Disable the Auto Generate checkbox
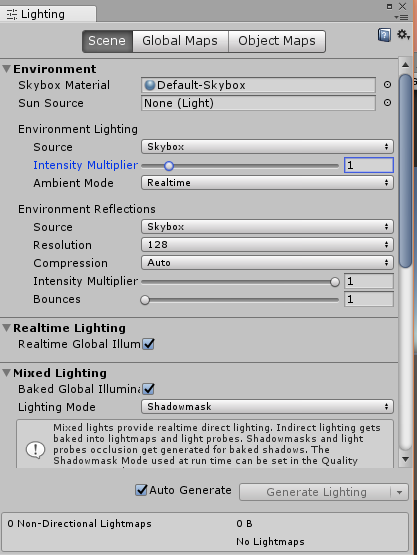This screenshot has height=555, width=417. click(x=141, y=490)
